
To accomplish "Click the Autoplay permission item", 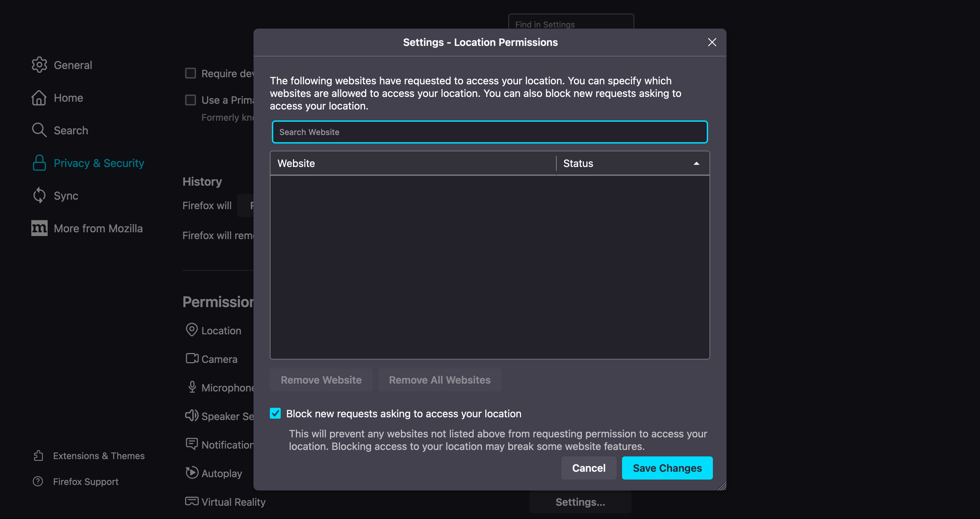I will coord(220,473).
